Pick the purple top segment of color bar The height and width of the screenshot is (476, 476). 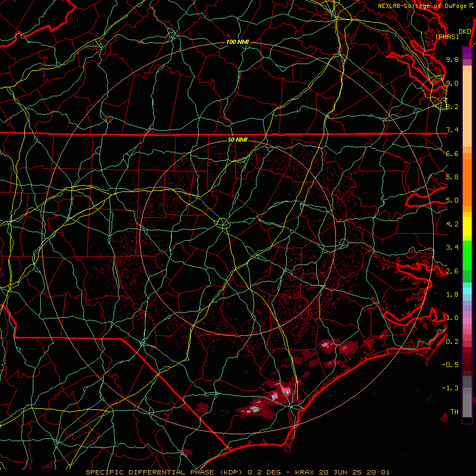pos(467,53)
